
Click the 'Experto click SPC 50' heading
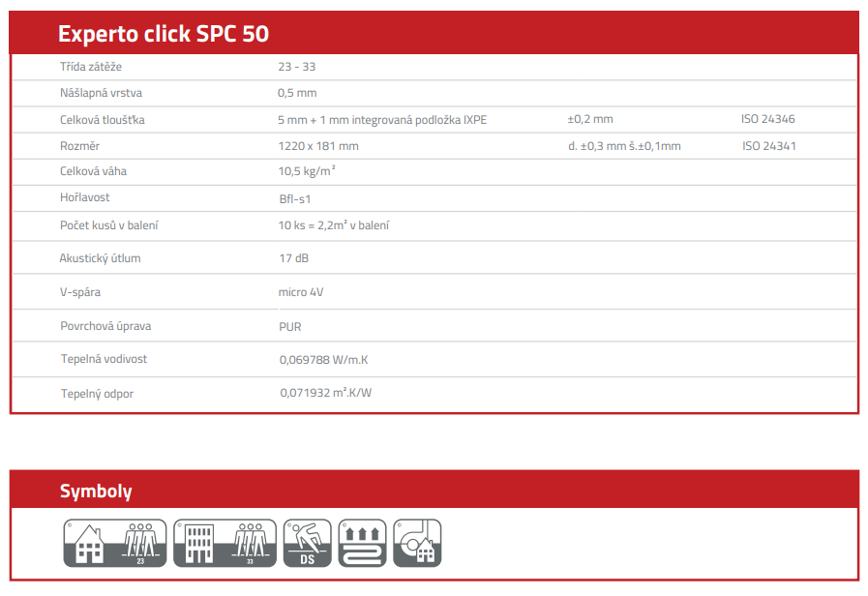tap(164, 34)
